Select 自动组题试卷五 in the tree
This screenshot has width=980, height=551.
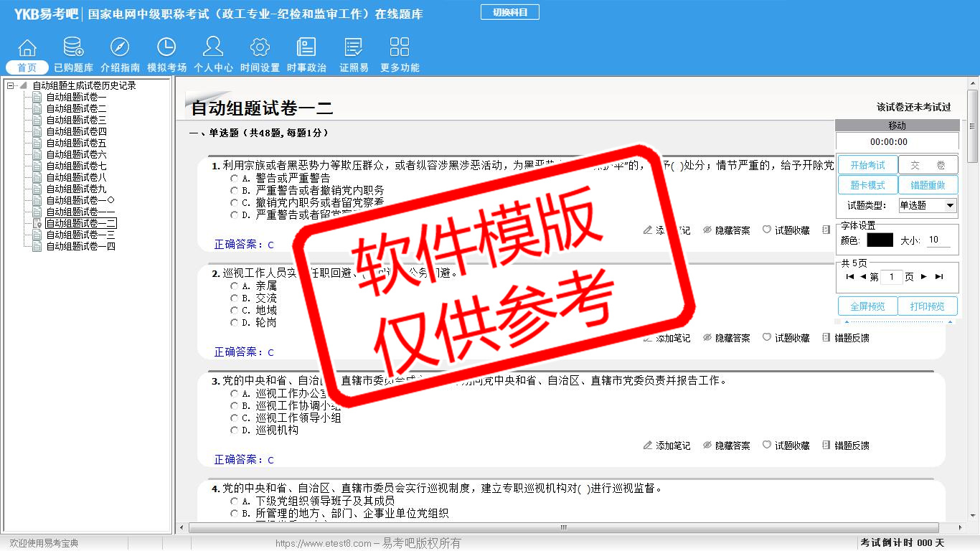click(x=76, y=143)
